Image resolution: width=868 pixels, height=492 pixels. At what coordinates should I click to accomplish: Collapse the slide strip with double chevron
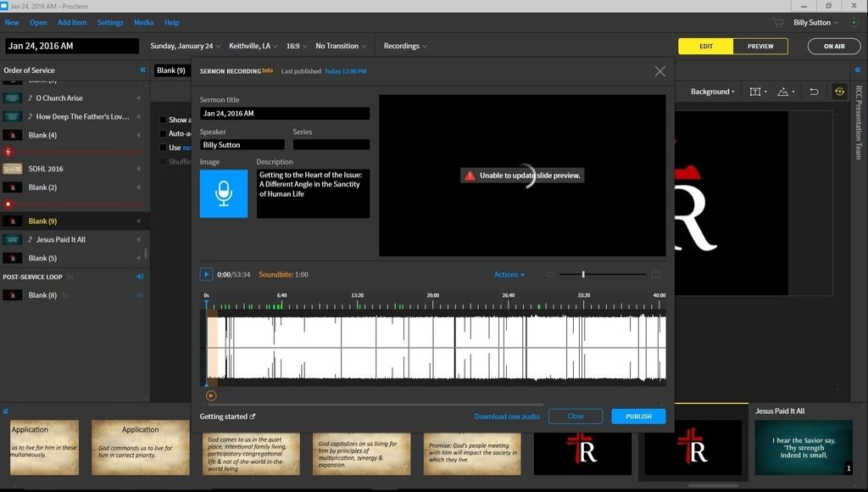6,411
